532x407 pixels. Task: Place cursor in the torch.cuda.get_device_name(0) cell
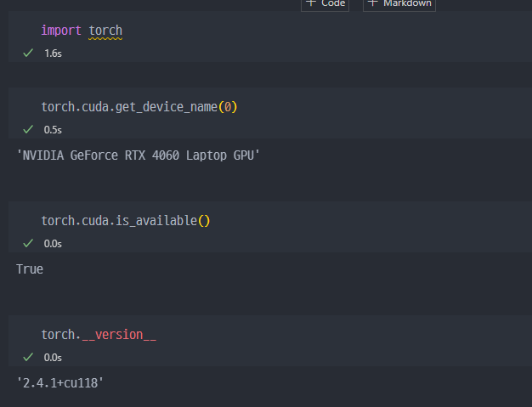point(340,107)
